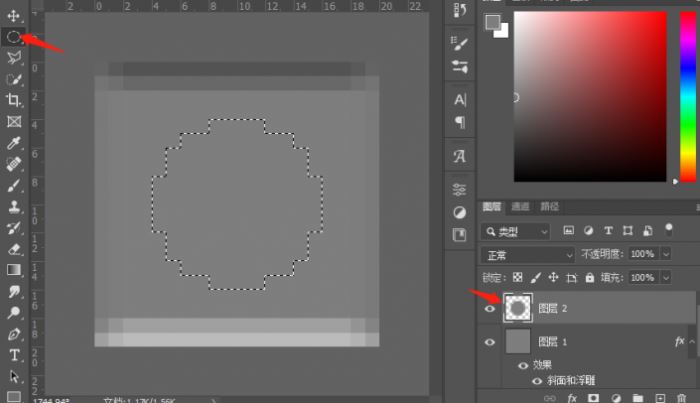The height and width of the screenshot is (403, 700).
Task: Select the Crop tool
Action: click(14, 100)
